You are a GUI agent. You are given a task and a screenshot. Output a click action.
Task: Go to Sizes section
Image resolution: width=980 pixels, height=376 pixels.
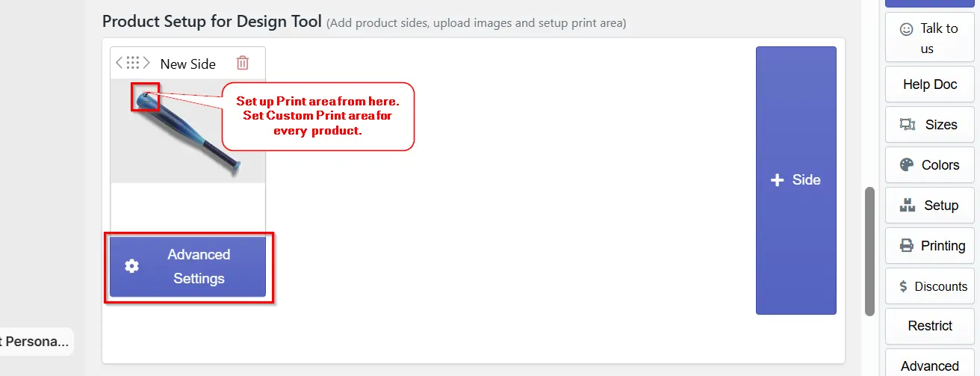[930, 125]
